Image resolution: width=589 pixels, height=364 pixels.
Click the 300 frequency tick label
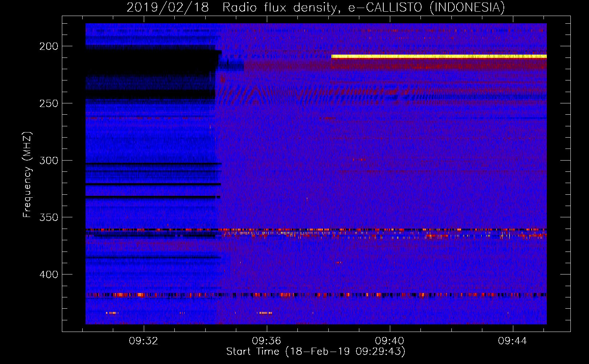pos(49,161)
